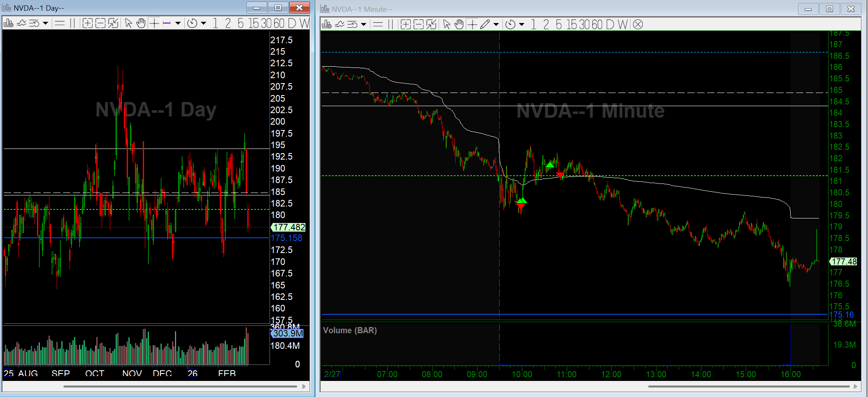Zoom out on the NVDA Minute chart

(x=418, y=25)
